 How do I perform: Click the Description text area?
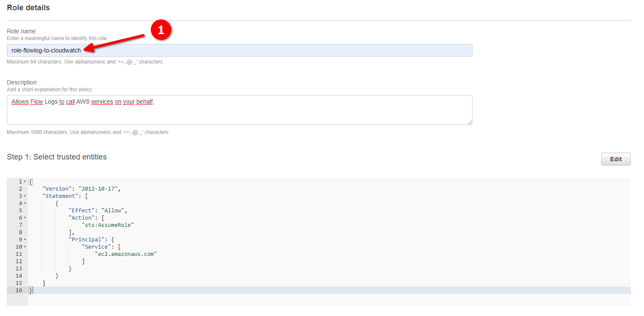[239, 110]
